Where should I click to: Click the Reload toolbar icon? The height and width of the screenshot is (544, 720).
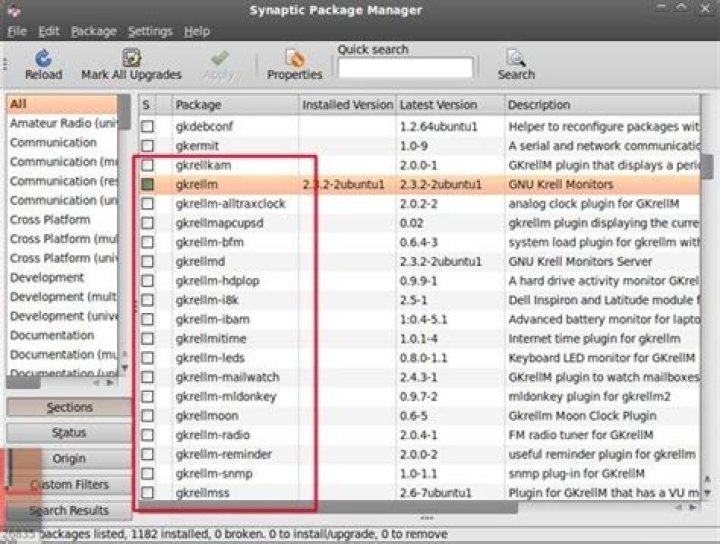(43, 58)
